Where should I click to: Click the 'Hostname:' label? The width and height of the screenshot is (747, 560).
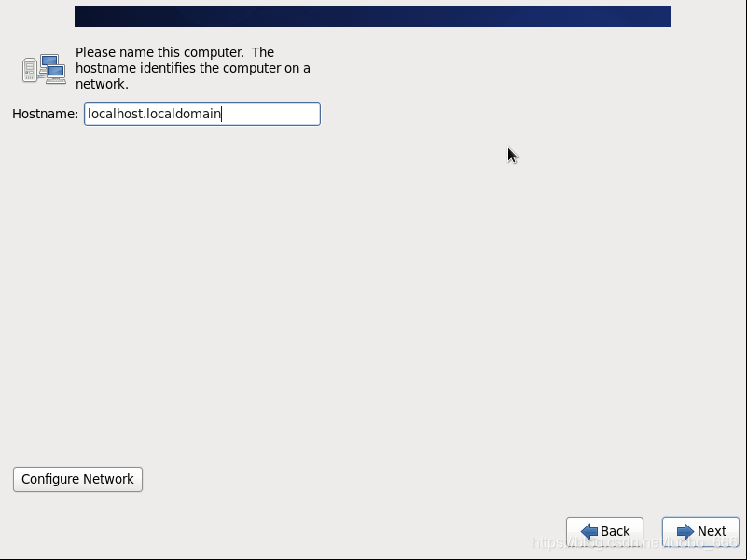(46, 114)
